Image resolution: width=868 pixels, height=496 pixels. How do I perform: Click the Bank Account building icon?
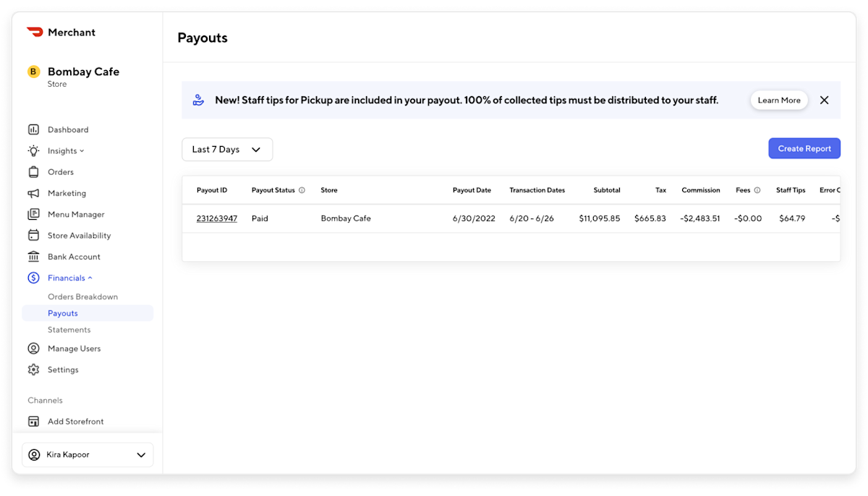(33, 257)
